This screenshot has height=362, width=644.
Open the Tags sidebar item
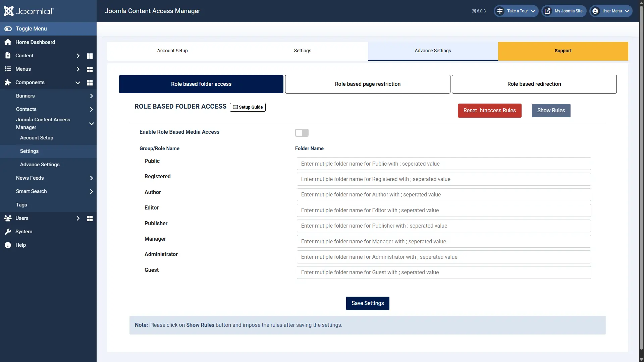pos(21,205)
